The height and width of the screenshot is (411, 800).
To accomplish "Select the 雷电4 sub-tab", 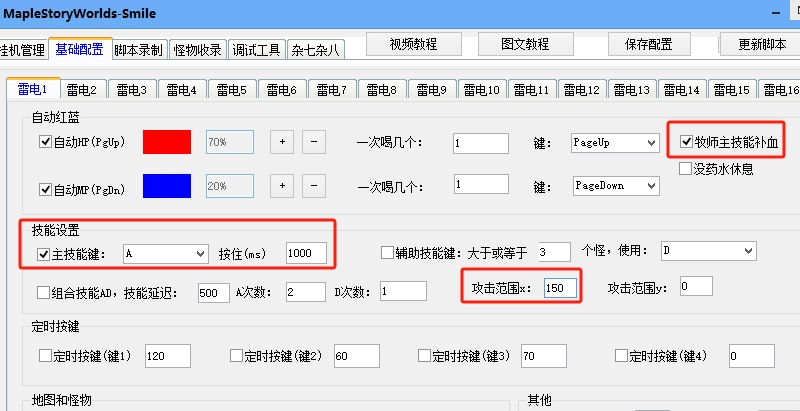I will click(x=182, y=90).
